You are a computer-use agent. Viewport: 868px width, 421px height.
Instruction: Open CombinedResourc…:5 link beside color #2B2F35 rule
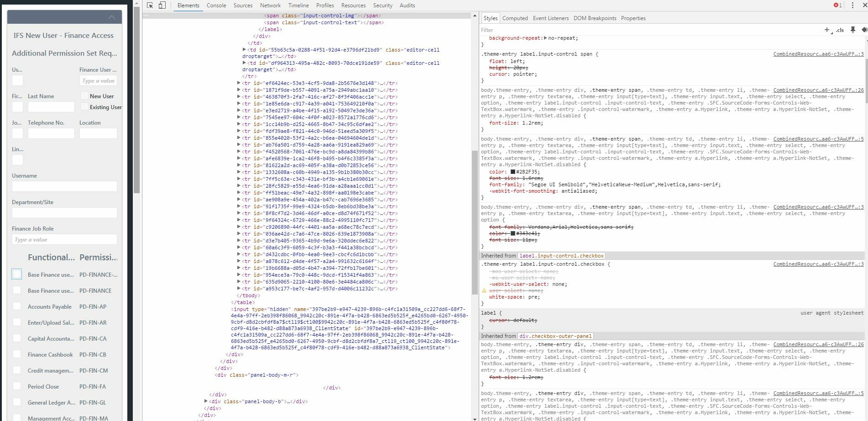(x=818, y=139)
